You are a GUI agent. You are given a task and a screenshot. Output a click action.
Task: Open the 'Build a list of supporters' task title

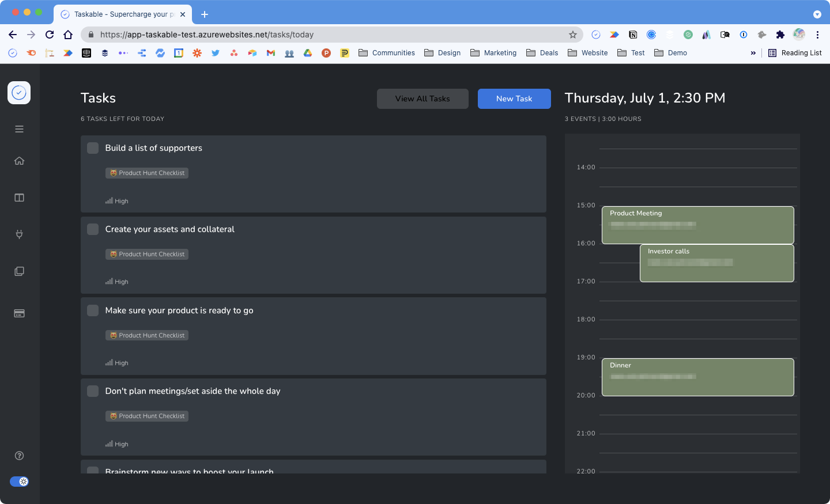pos(154,148)
